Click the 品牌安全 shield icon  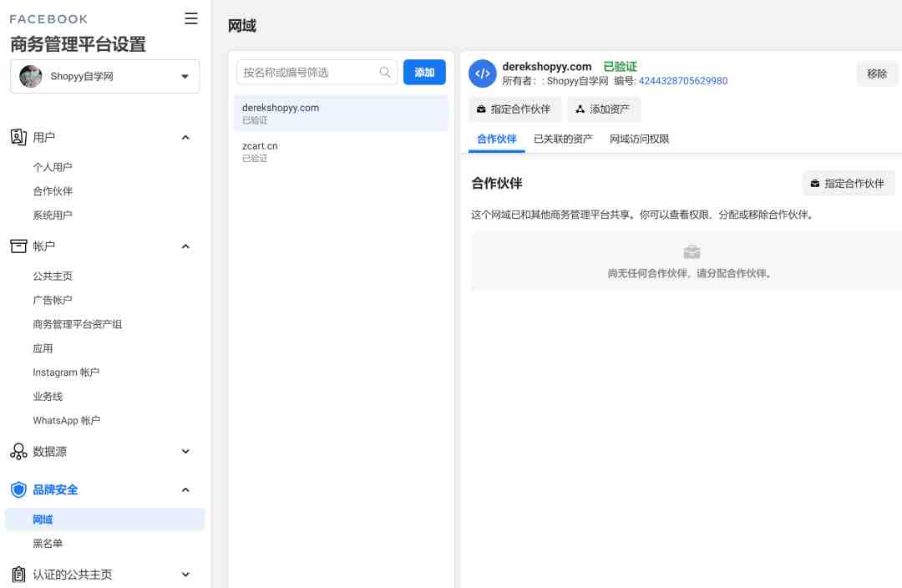coord(18,489)
